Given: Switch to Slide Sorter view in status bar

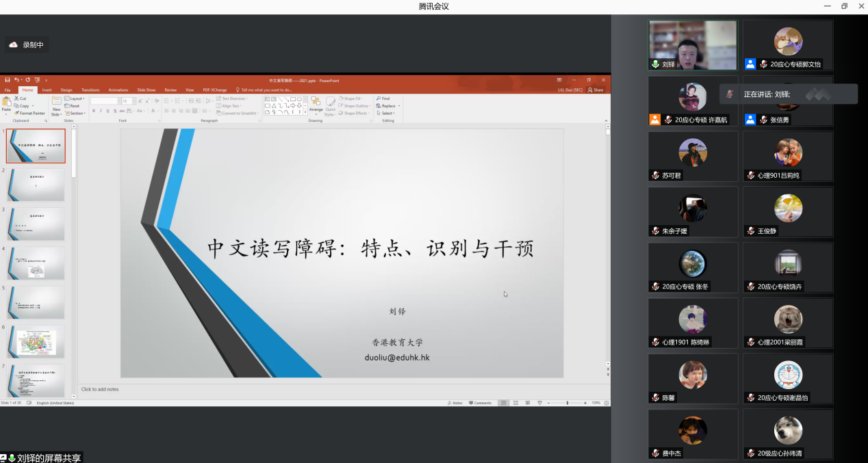Looking at the screenshot, I should tap(515, 403).
